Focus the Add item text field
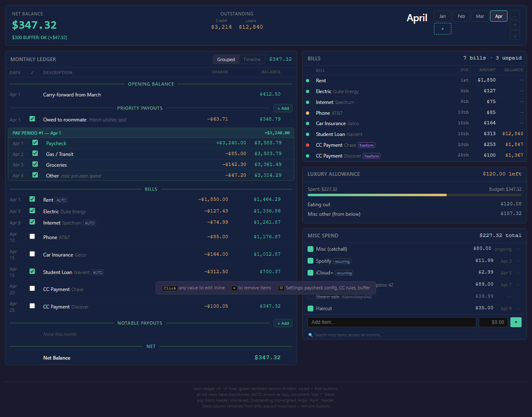This screenshot has height=417, width=532. tap(392, 322)
